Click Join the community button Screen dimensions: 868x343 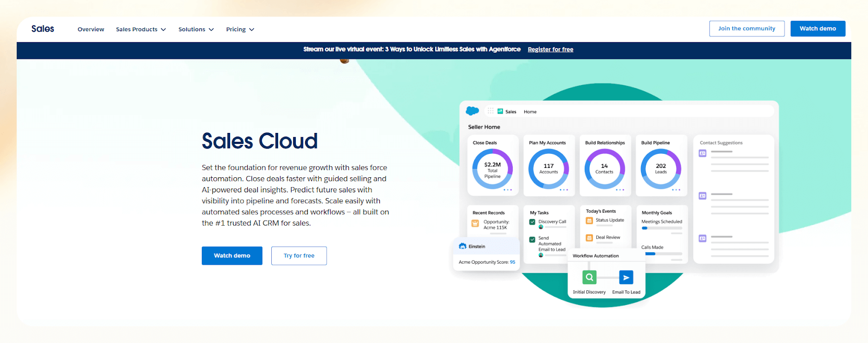pos(747,29)
